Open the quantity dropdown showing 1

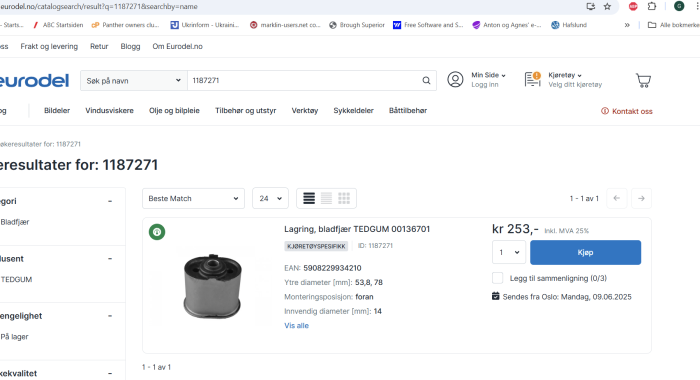pos(509,252)
